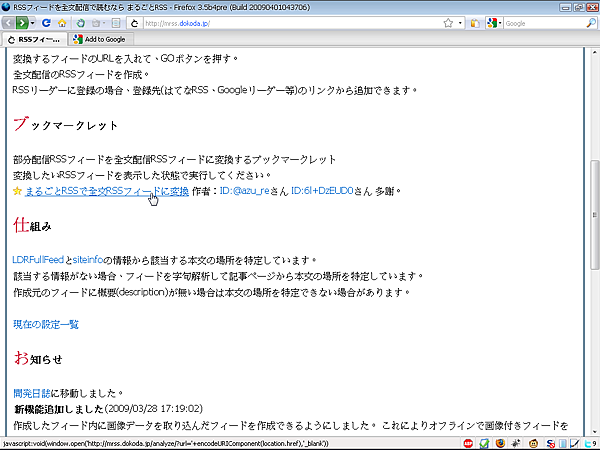
Task: Open the ID:6l+DzEUD0 author link
Action: (x=322, y=191)
